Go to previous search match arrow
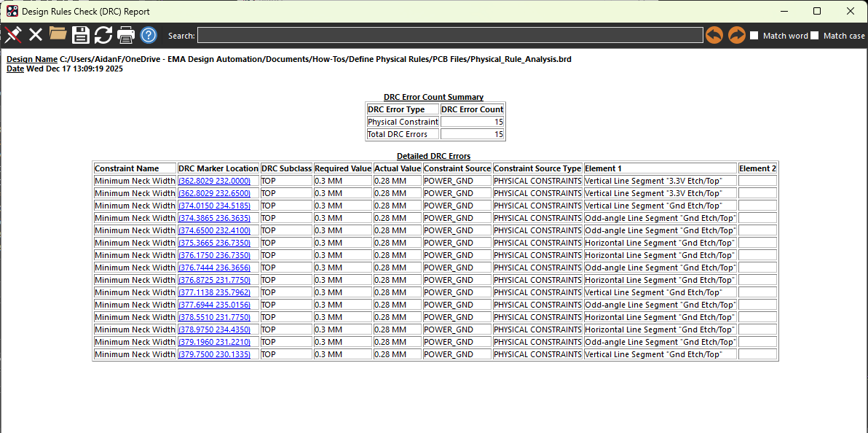This screenshot has width=868, height=433. [714, 35]
